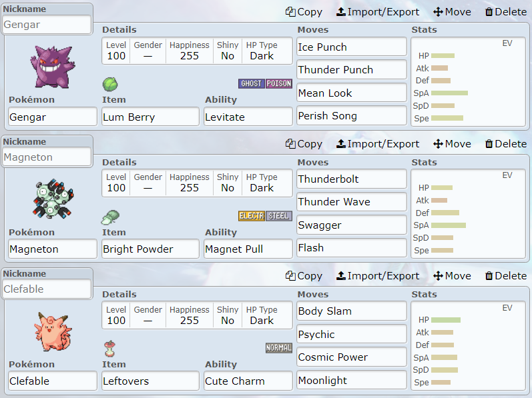Screen dimensions: 532x398
Task: Click the Magneton sprite image
Action: [x=53, y=199]
